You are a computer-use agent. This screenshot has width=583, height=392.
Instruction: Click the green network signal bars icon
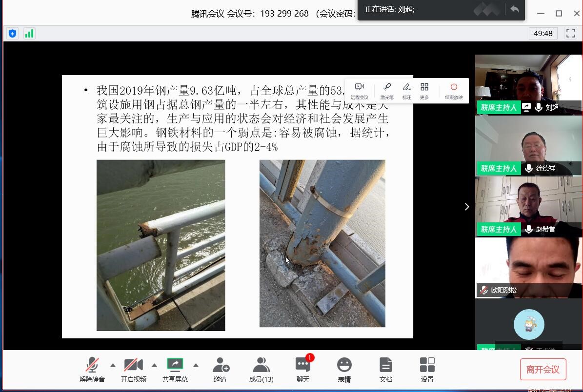click(29, 34)
